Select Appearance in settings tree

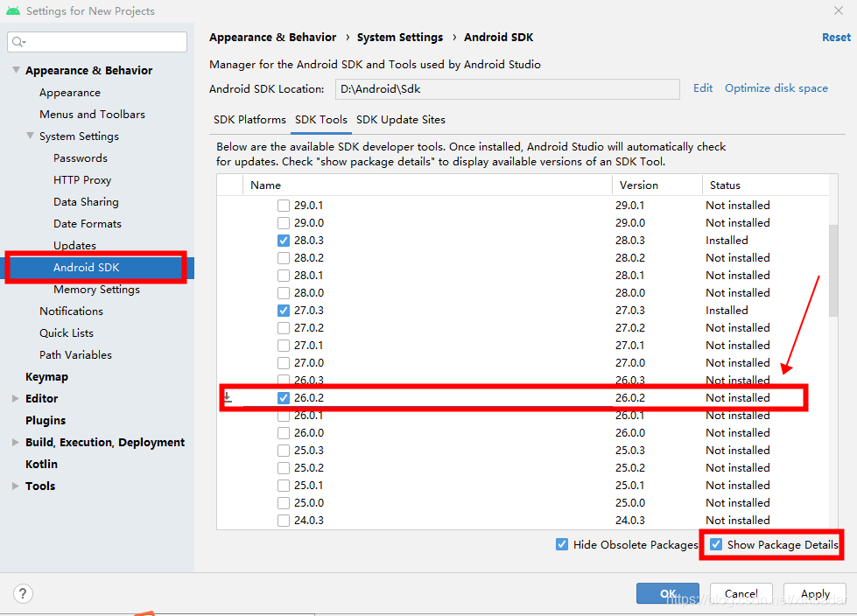[69, 93]
